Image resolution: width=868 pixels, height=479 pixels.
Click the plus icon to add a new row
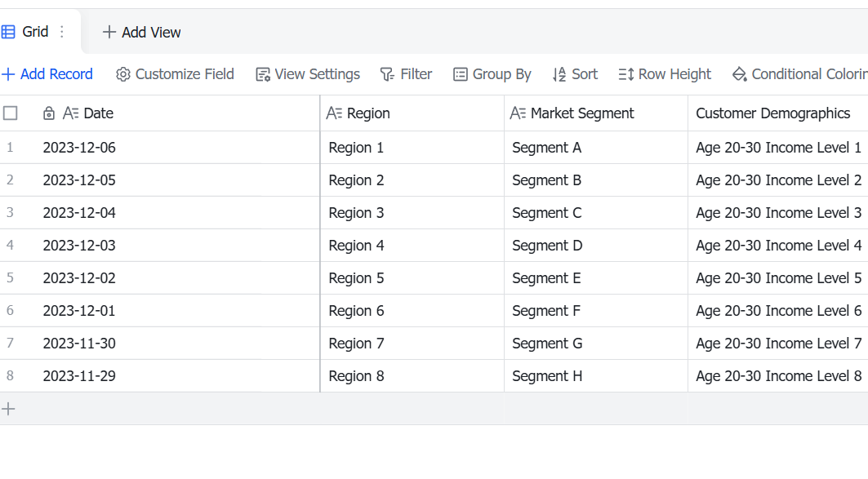8,410
